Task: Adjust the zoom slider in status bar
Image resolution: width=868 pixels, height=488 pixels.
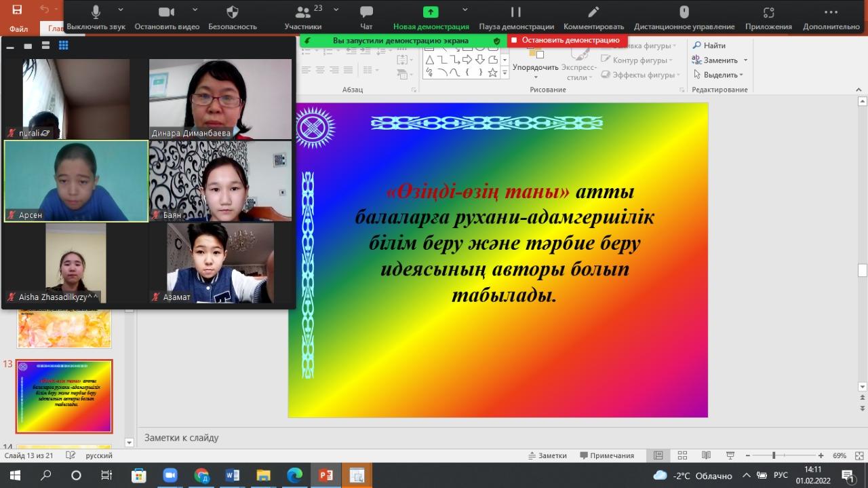Action: [x=774, y=455]
